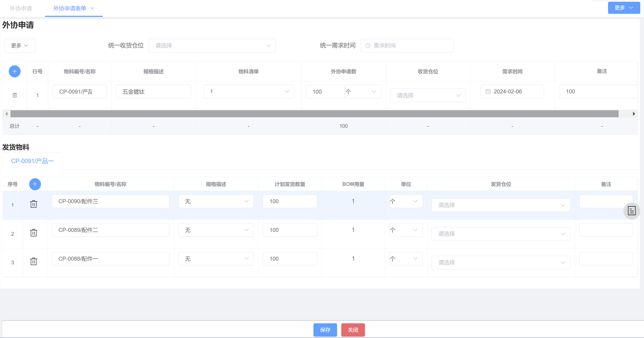Viewport: 644px width, 338px height.
Task: Click the 外协申请数 column header
Action: coord(343,71)
